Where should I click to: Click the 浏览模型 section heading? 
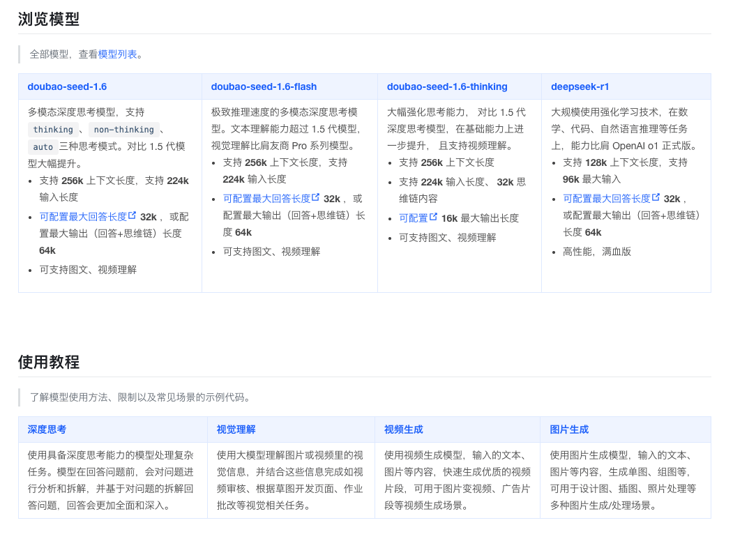pyautogui.click(x=49, y=20)
